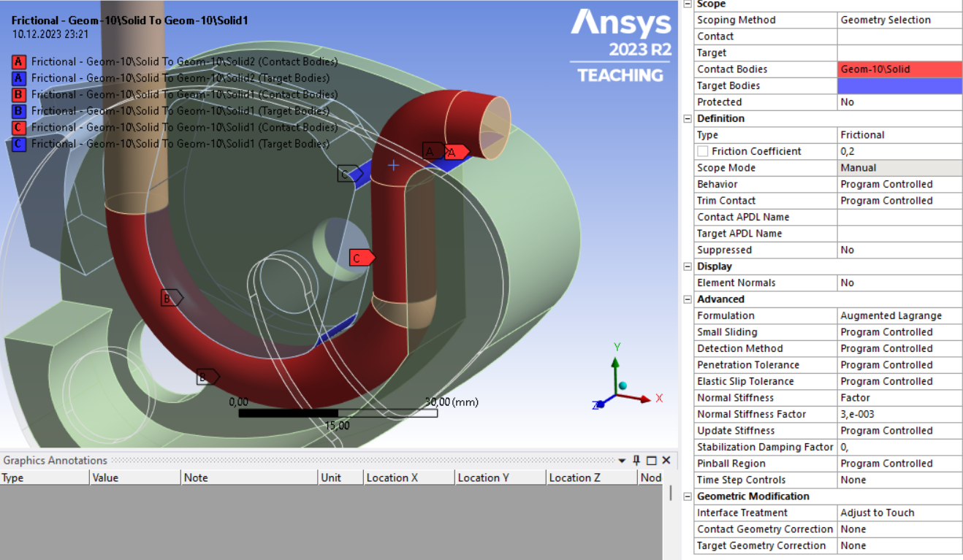Click the red C contact label in viewport
The width and height of the screenshot is (963, 560).
[x=360, y=258]
